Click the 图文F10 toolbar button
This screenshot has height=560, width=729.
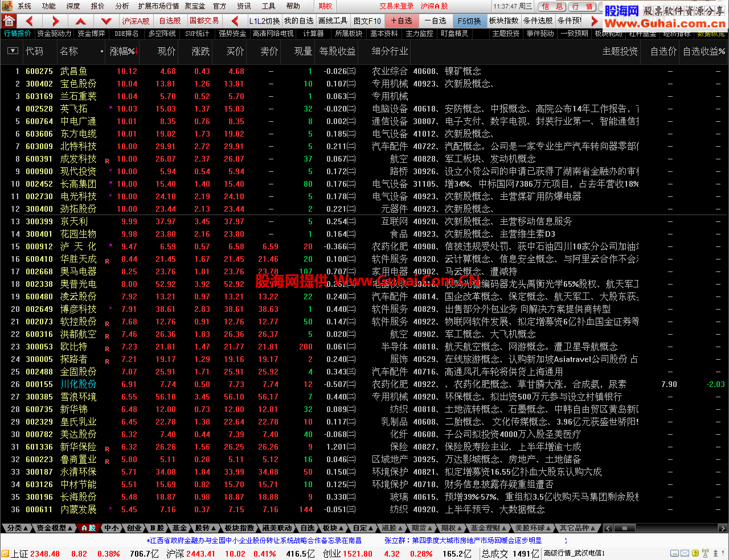(x=367, y=21)
